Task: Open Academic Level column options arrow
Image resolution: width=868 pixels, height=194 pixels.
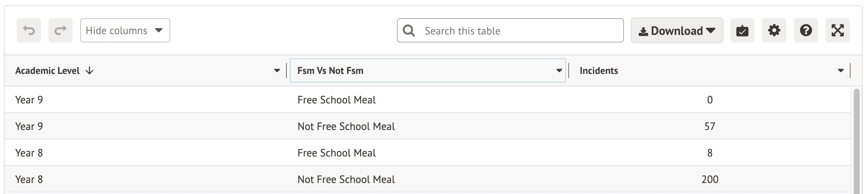Action: point(277,70)
